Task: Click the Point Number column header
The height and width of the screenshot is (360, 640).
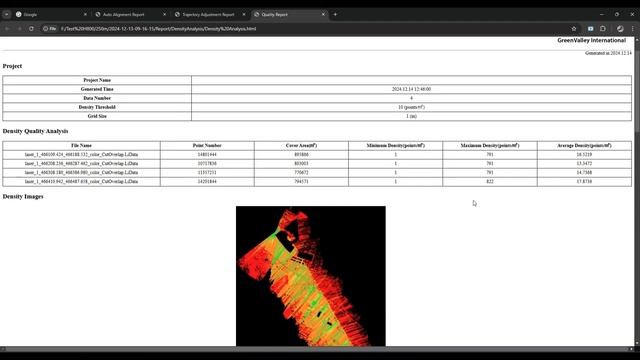Action: [x=207, y=145]
